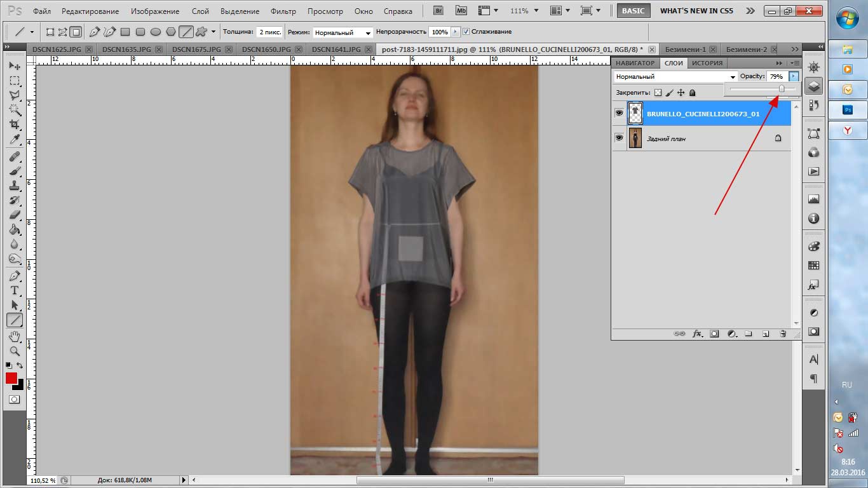The width and height of the screenshot is (868, 488).
Task: Switch to WHAT'S NEW IN CS5 workspace
Action: pyautogui.click(x=696, y=11)
